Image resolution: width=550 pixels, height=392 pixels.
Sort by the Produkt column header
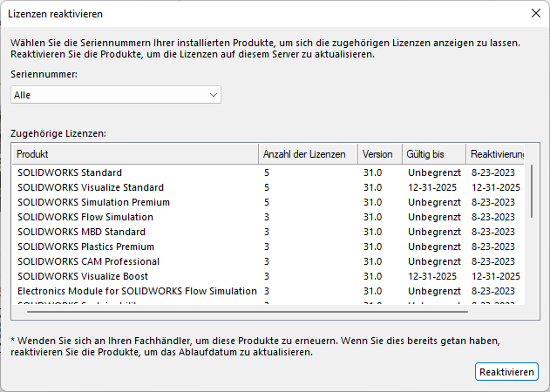[135, 154]
